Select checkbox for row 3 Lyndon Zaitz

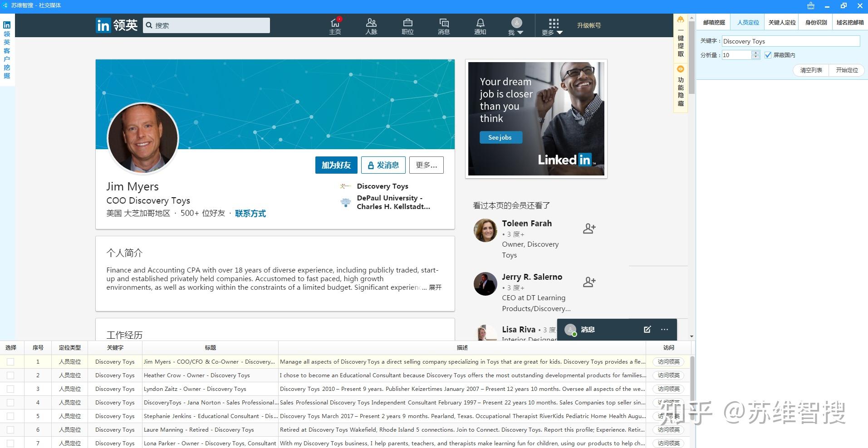[10, 389]
